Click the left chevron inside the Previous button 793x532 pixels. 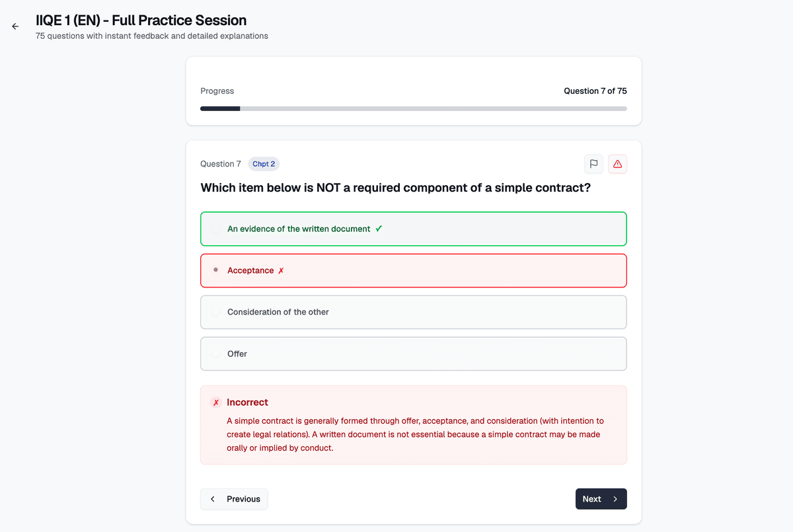[213, 499]
